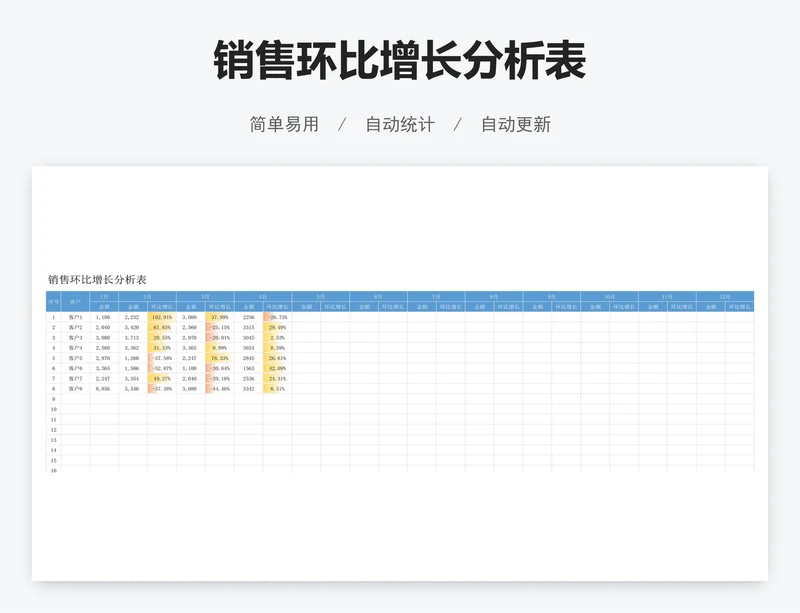
Task: Select the 3月 month header
Action: (x=205, y=297)
